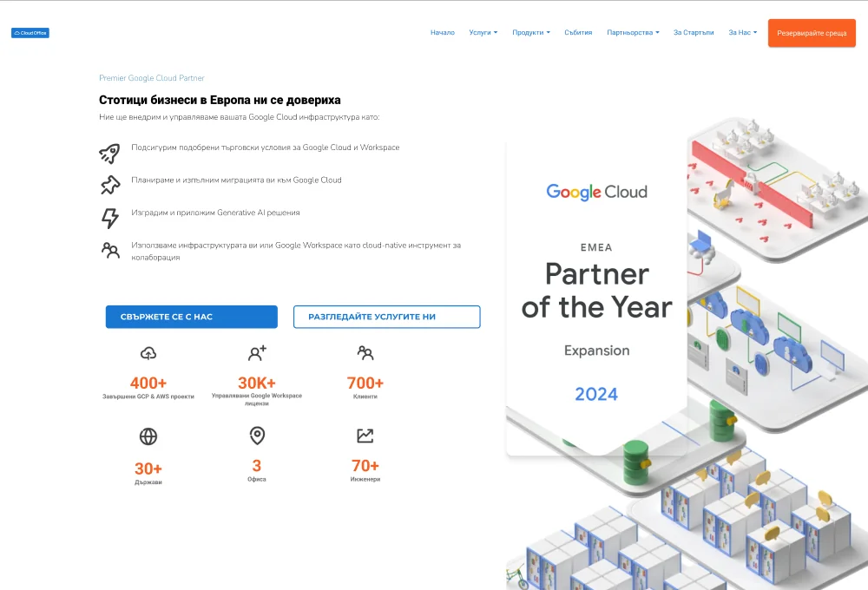Screen dimensions: 868x590
Task: Click Завършени GCP & AWS проекти label
Action: click(x=148, y=397)
